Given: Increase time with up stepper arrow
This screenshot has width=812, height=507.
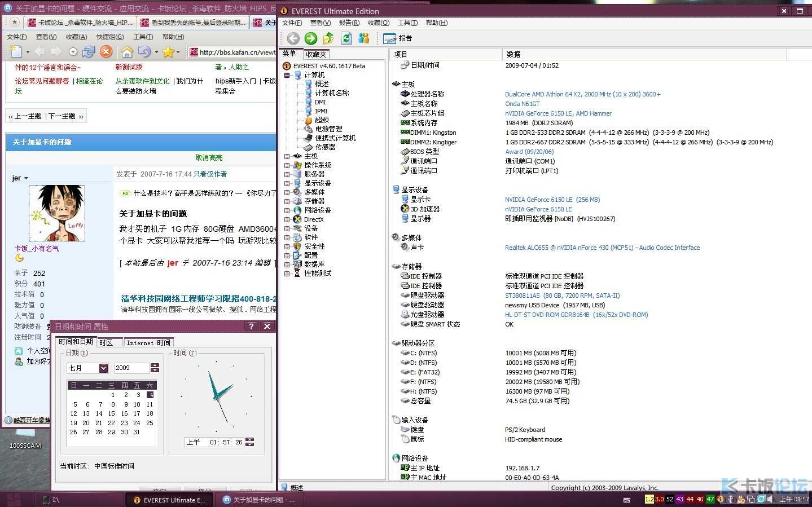Looking at the screenshot, I should [x=250, y=439].
